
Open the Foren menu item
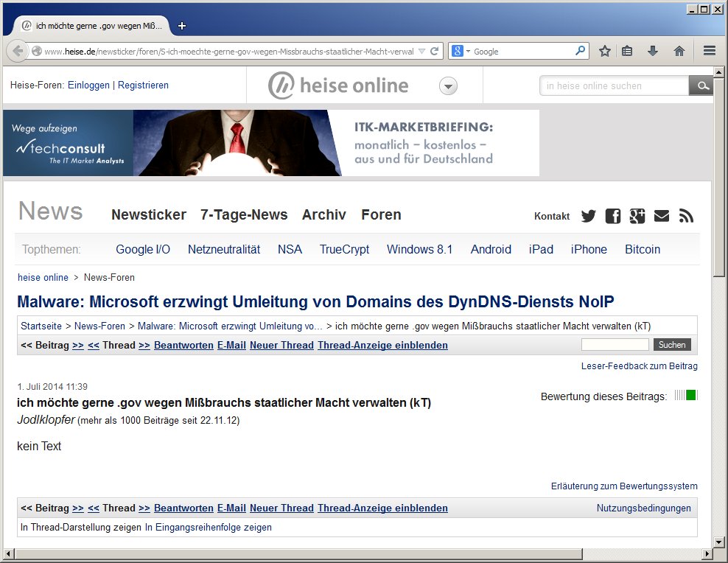point(381,215)
